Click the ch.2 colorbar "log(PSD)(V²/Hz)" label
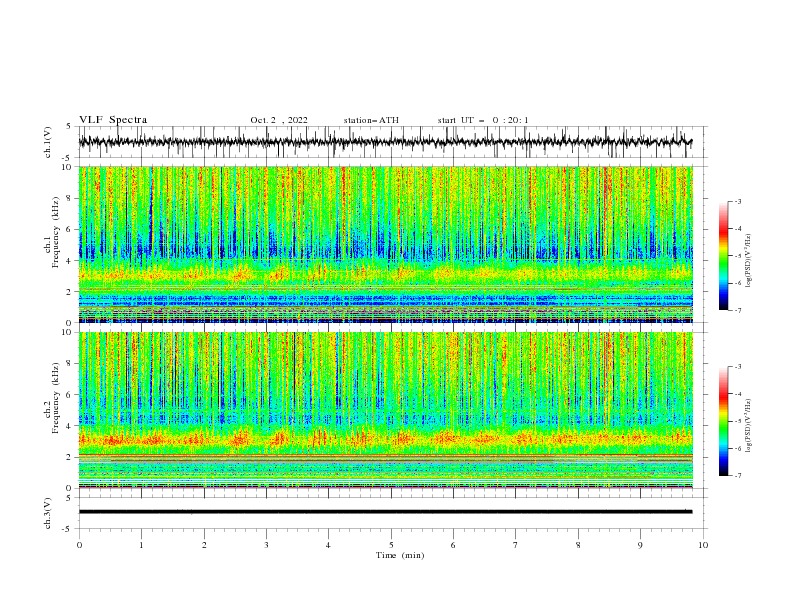The width and height of the screenshot is (792, 612). click(x=749, y=426)
